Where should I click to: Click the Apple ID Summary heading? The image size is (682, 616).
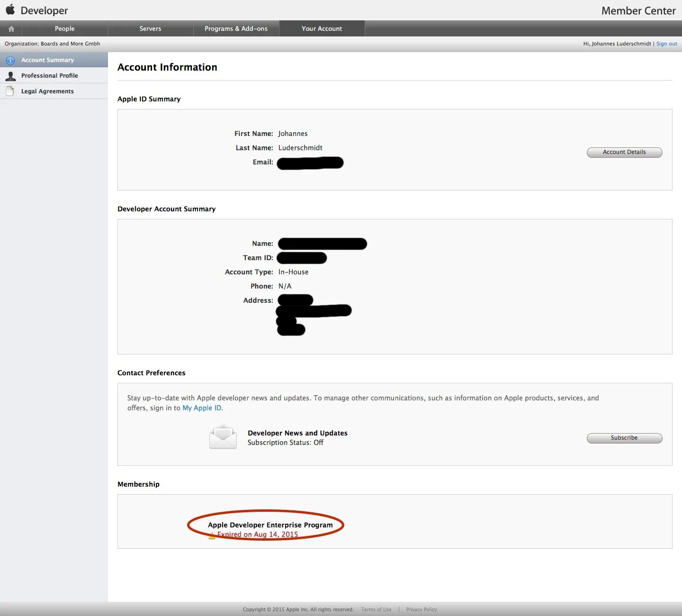point(149,99)
